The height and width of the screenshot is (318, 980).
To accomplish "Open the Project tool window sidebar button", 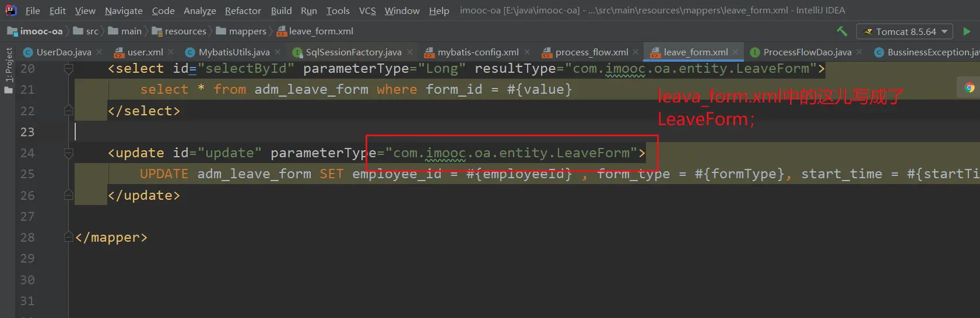I will point(8,71).
